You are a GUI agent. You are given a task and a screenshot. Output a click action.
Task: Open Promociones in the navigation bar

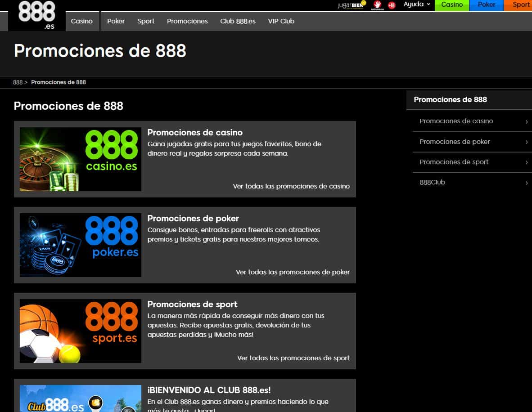[187, 21]
